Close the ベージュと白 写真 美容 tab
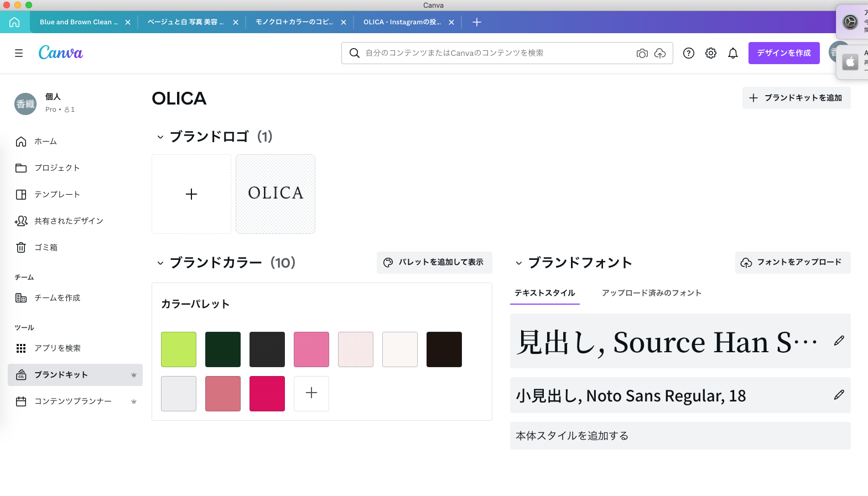The image size is (868, 496). pyautogui.click(x=236, y=22)
